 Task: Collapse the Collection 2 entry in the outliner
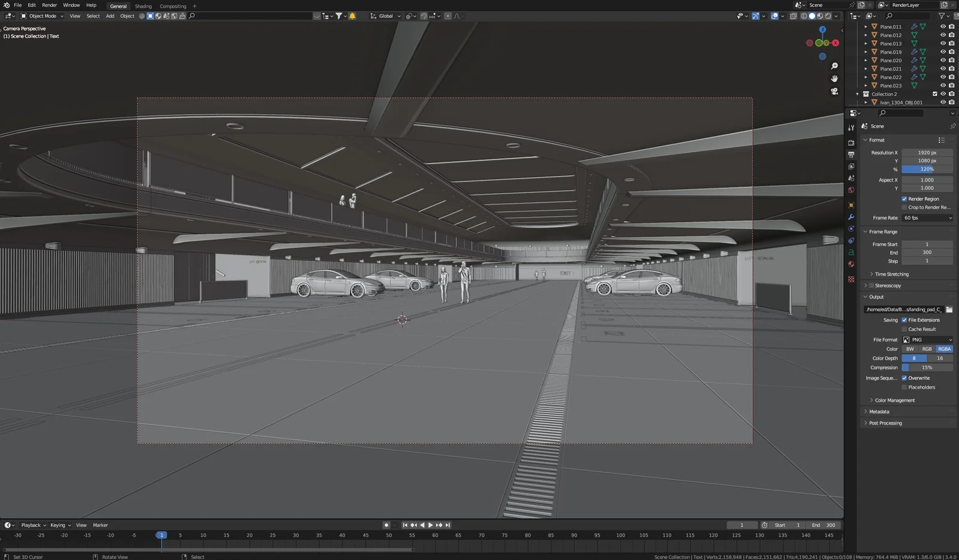pos(857,93)
